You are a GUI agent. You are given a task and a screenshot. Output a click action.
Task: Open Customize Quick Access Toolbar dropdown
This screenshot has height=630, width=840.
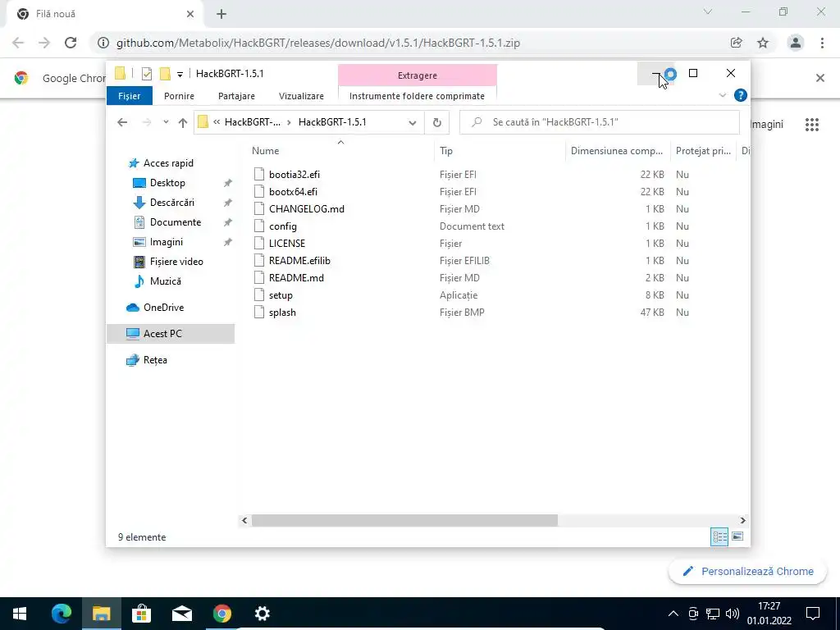(180, 74)
